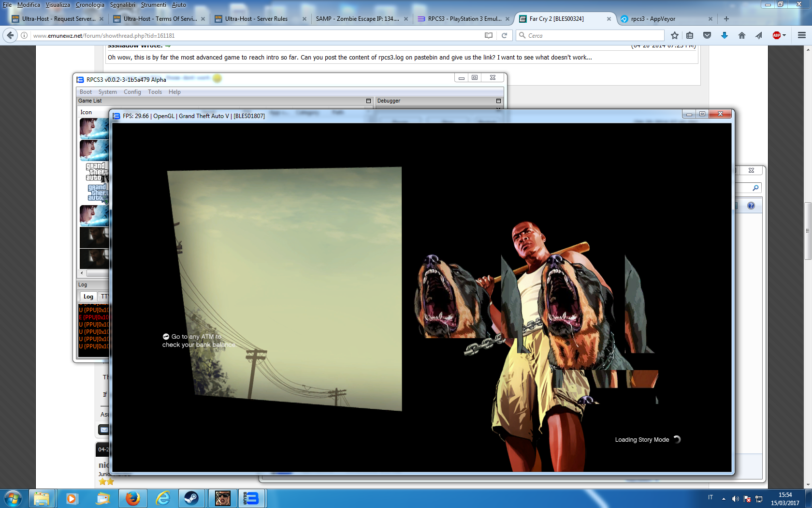This screenshot has height=508, width=812.
Task: Switch to RPCS3 in the taskbar
Action: pos(251,498)
